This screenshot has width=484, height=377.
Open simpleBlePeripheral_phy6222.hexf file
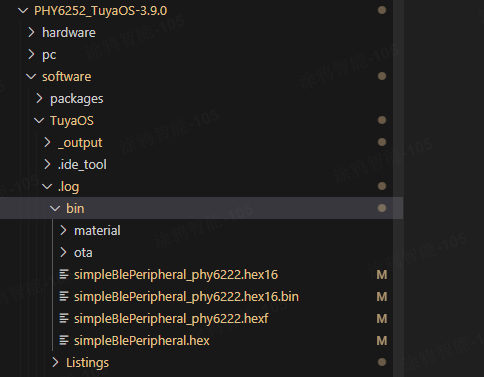tap(171, 319)
